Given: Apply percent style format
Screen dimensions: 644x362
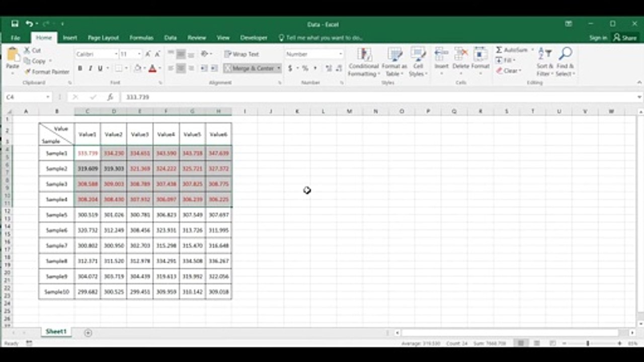Looking at the screenshot, I should click(x=305, y=68).
